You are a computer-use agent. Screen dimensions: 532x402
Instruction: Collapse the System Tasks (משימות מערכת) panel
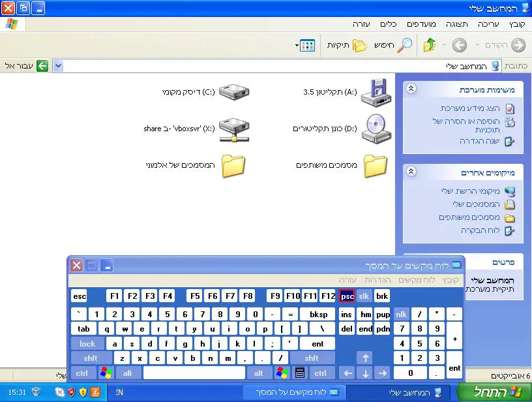tap(411, 89)
